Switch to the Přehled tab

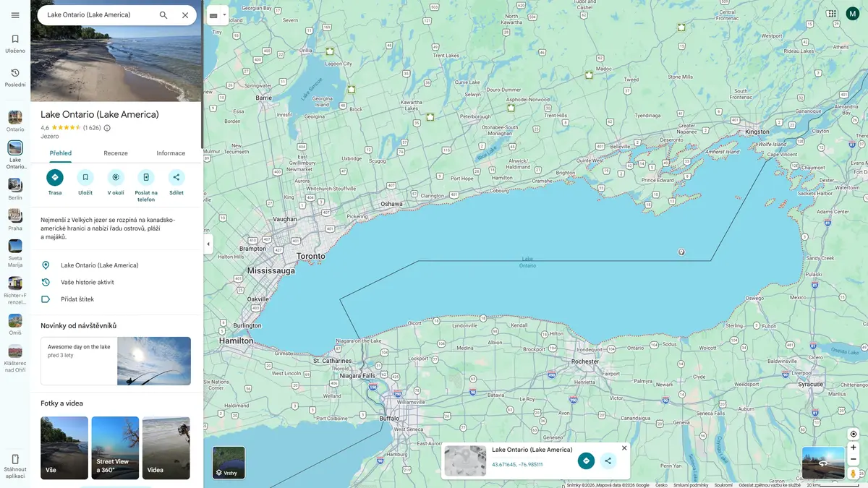tap(60, 153)
